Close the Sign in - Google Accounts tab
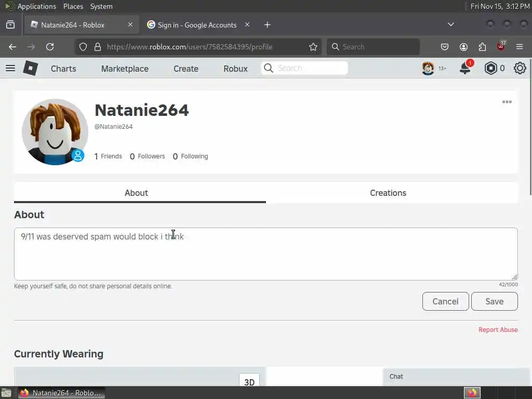This screenshot has width=532, height=399. tap(247, 24)
